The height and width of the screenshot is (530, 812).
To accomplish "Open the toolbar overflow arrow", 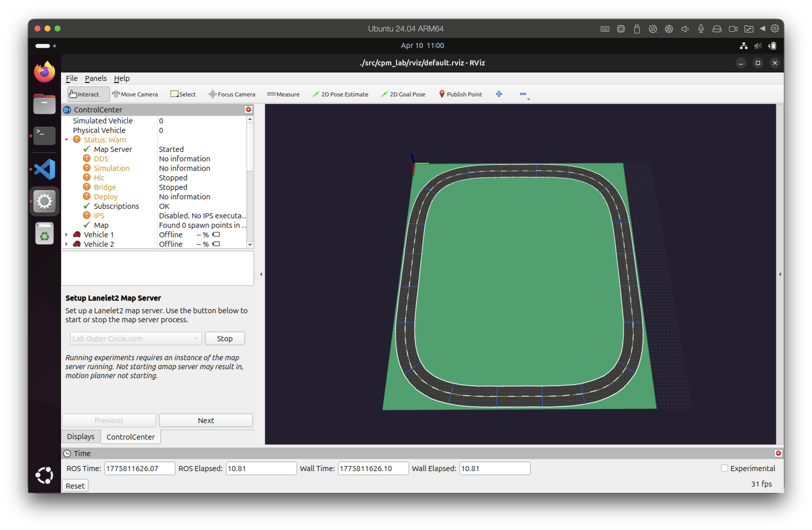I will coord(528,99).
